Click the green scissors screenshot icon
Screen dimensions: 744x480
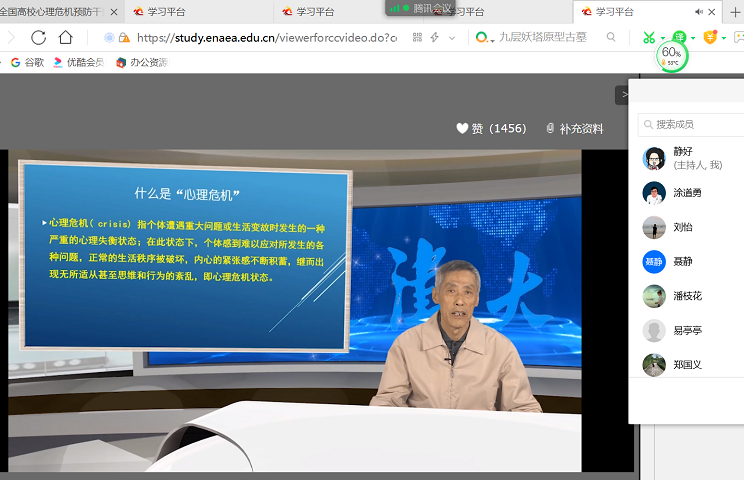point(649,38)
